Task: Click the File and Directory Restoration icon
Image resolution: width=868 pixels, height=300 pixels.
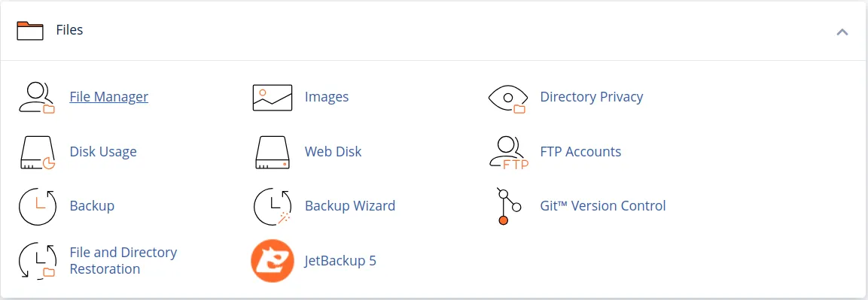Action: [38, 260]
